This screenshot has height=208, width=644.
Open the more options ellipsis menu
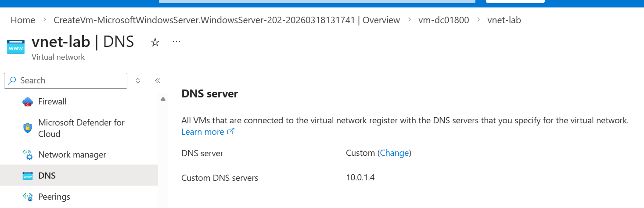click(x=176, y=42)
